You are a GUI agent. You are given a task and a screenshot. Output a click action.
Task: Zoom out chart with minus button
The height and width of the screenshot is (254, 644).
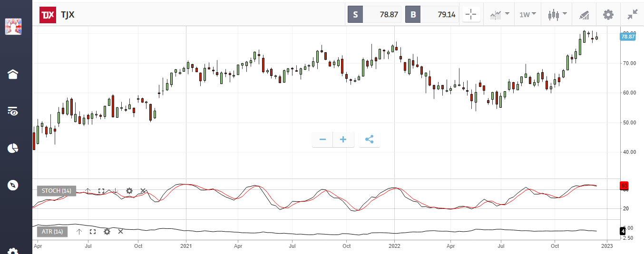322,140
